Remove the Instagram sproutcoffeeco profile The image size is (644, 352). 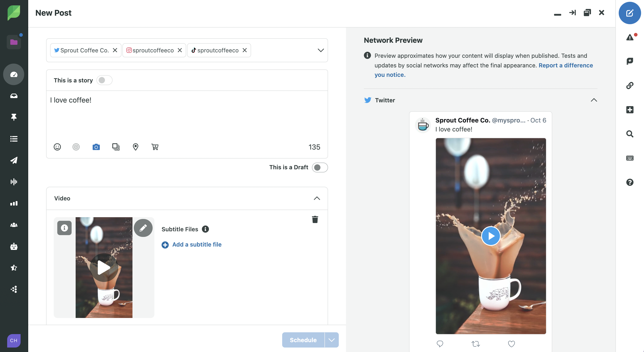coord(180,50)
